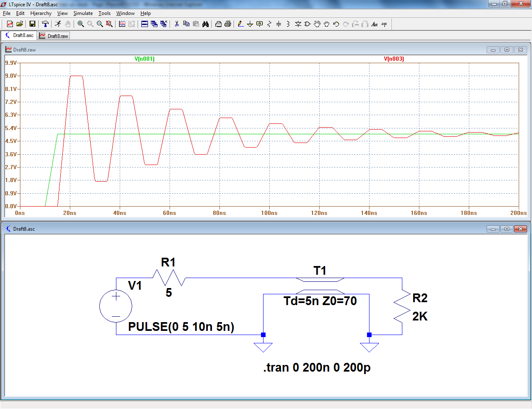Select the Draw Wire pencil tool
This screenshot has height=409, width=532.
pyautogui.click(x=241, y=24)
